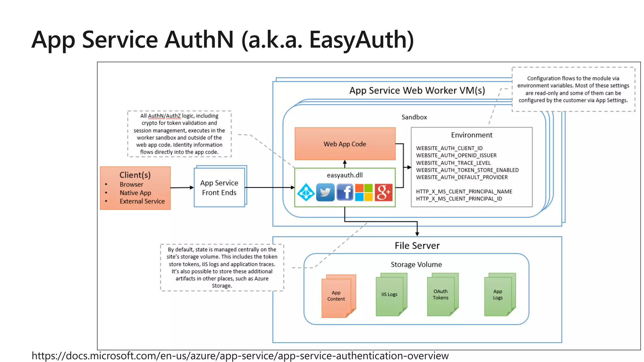Click the Storage Volume label

coord(416,265)
